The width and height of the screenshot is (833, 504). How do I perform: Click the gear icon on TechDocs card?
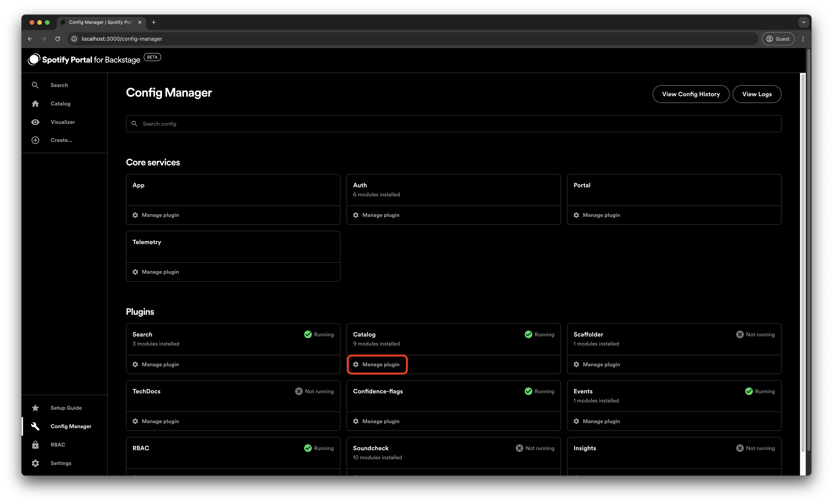(x=135, y=421)
